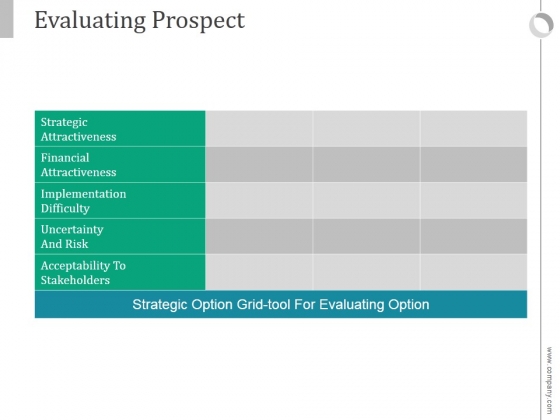560x420 pixels.
Task: Click middle empty cell in Financial Attractiveness row
Action: (x=366, y=165)
